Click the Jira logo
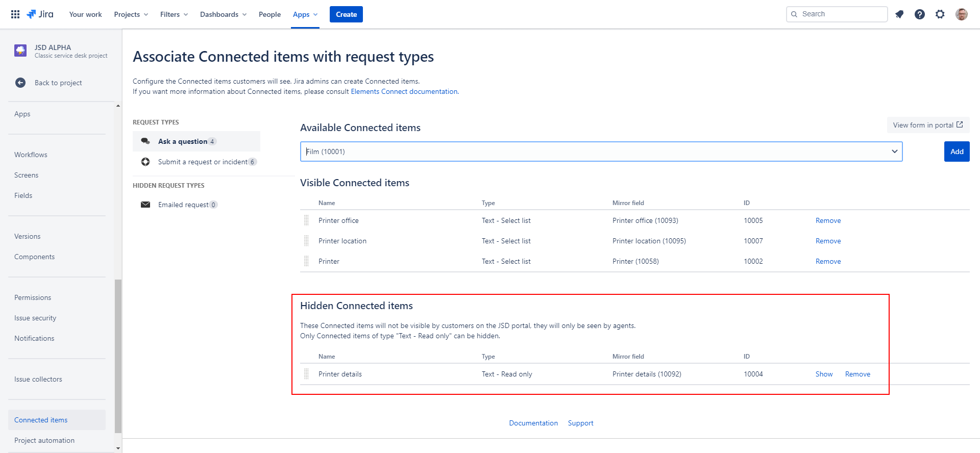This screenshot has height=453, width=980. click(x=40, y=14)
